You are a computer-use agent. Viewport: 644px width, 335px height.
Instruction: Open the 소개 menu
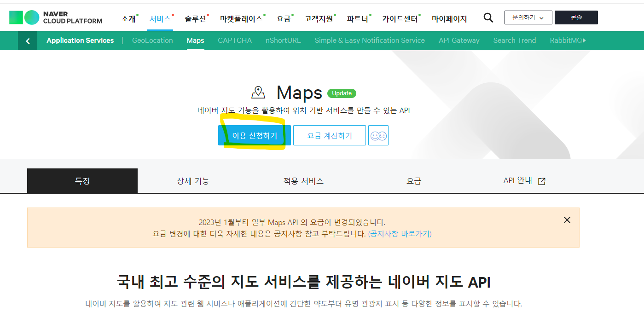click(x=129, y=19)
